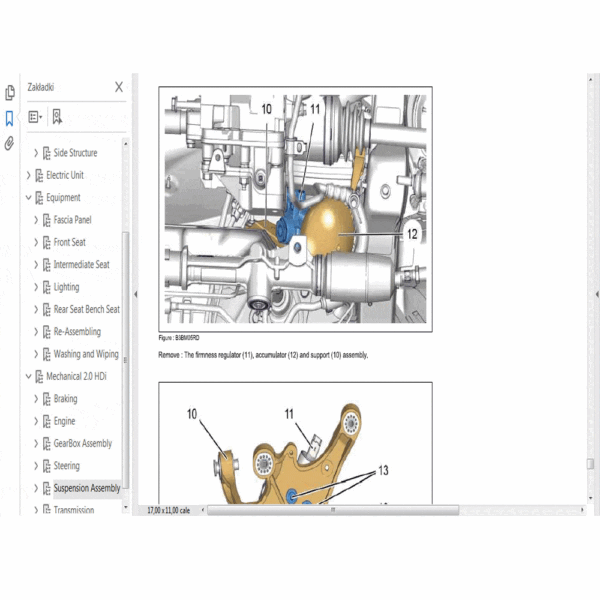Expand the Steering bookmark chevron

(36, 466)
